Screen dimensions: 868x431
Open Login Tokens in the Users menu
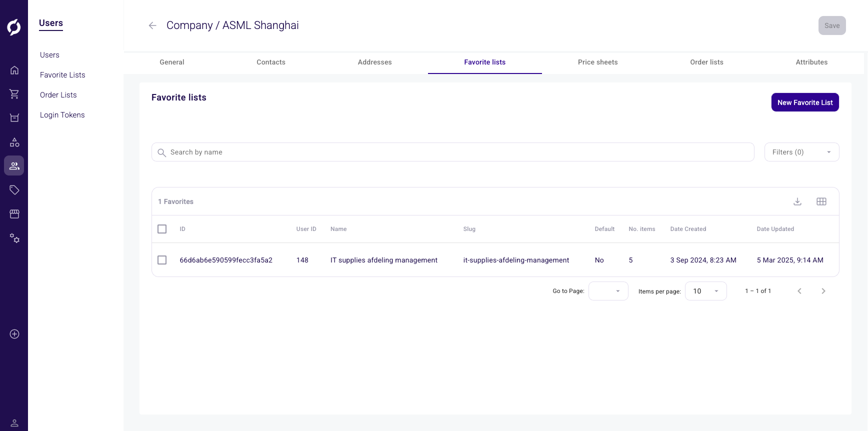62,115
